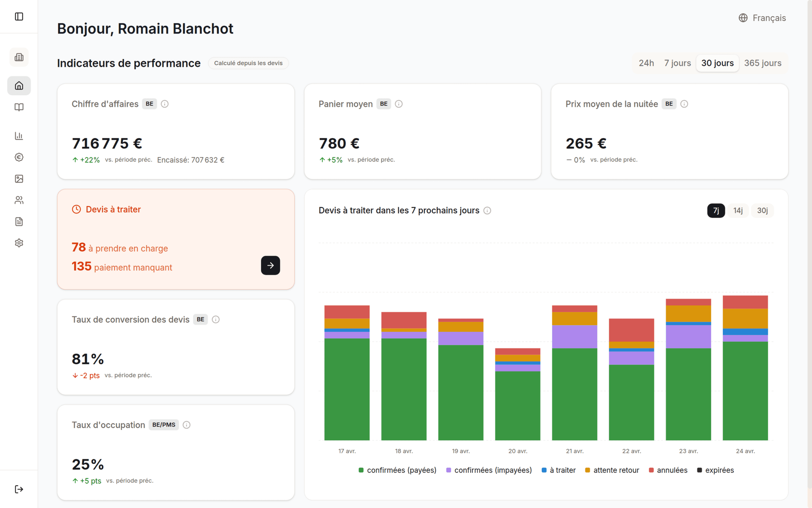Click the 22 avr. bar in chart

632,379
